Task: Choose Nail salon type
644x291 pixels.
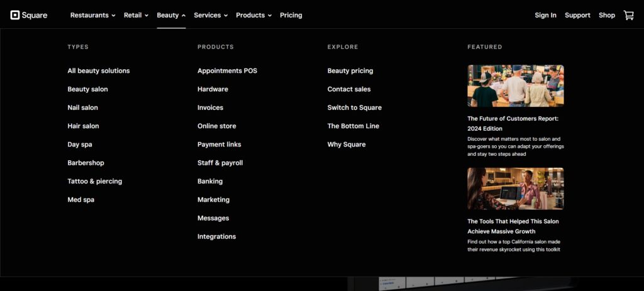Action: pyautogui.click(x=82, y=107)
